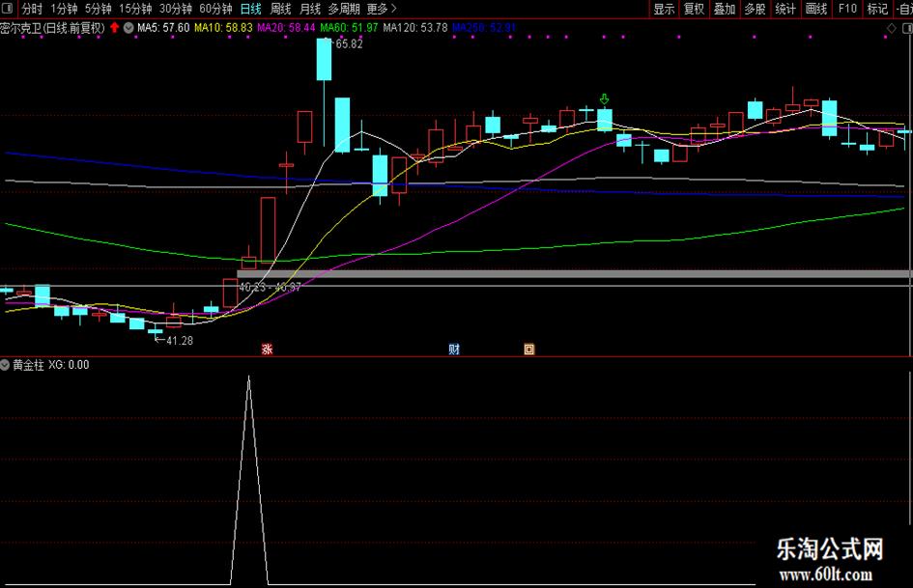Click the tall cyan candle at 65.82 peak
Image resolution: width=913 pixels, height=588 pixels.
pos(325,59)
